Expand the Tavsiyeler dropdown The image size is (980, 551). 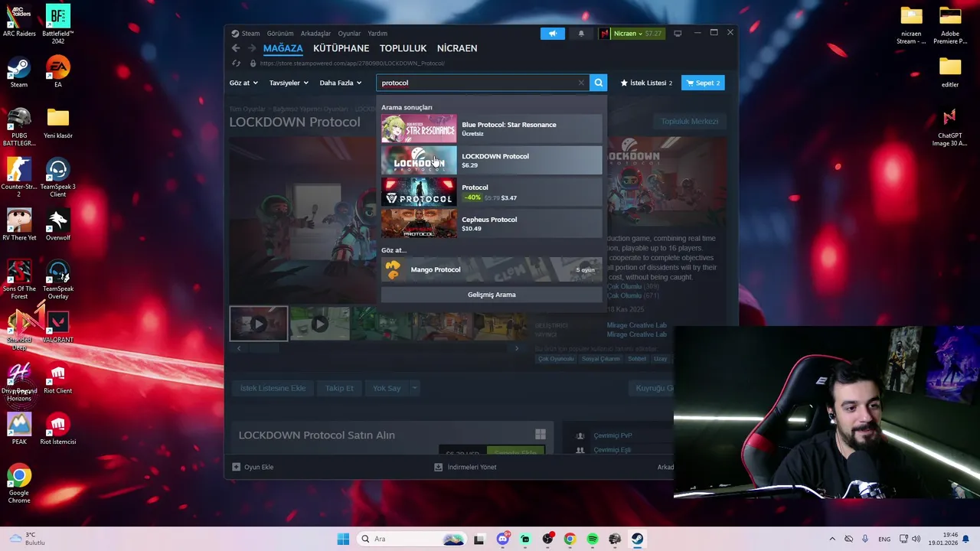coord(289,83)
